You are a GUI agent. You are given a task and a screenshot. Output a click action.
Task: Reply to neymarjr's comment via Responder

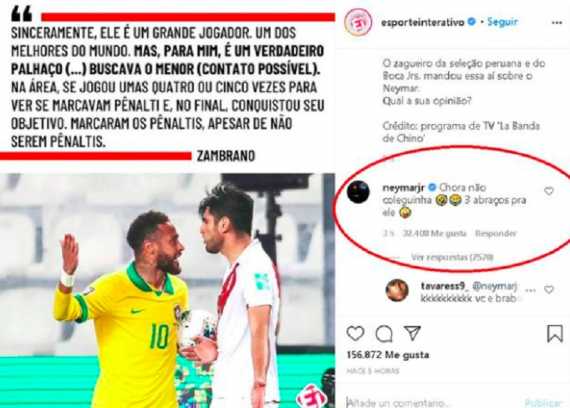pyautogui.click(x=495, y=233)
